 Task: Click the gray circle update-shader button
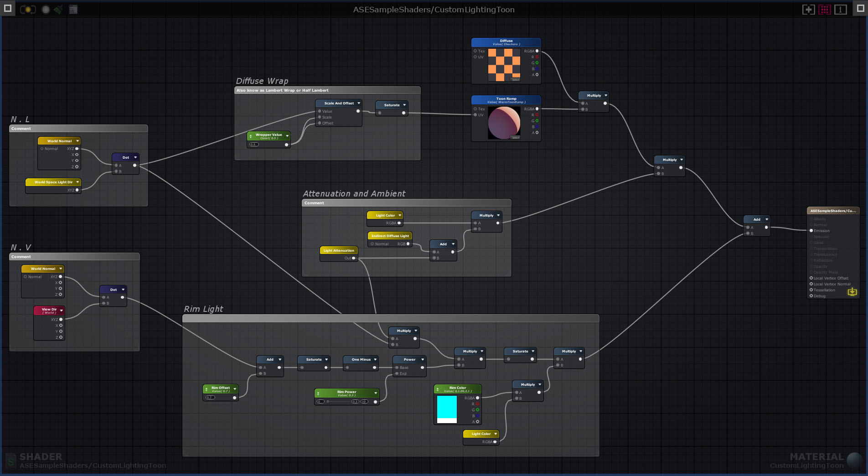coord(46,10)
